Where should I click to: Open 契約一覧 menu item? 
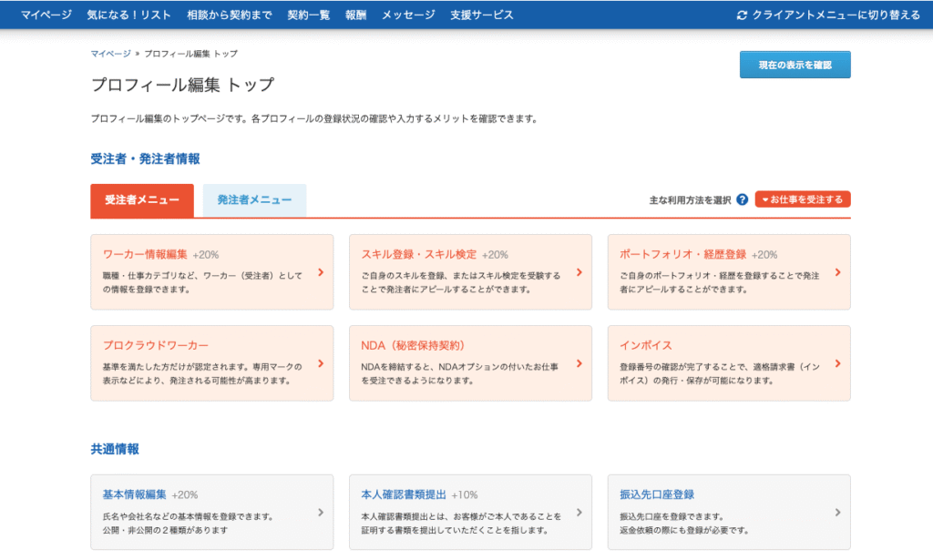tap(308, 15)
